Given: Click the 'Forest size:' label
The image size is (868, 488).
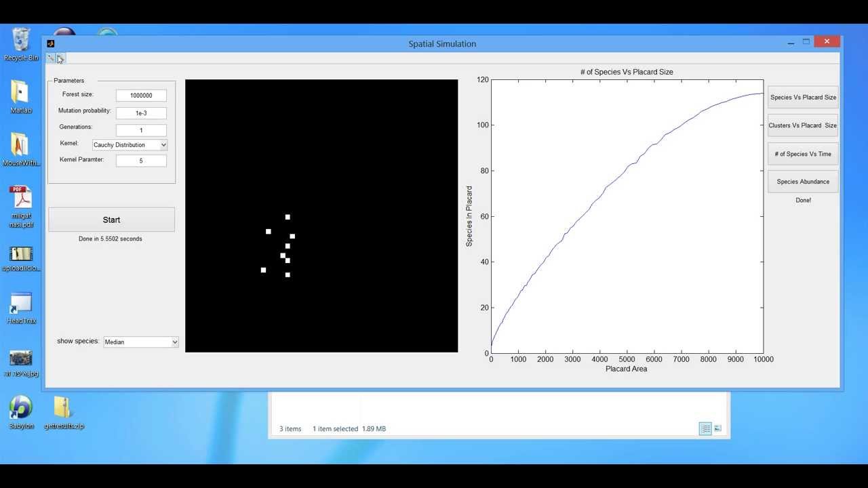Looking at the screenshot, I should (78, 94).
